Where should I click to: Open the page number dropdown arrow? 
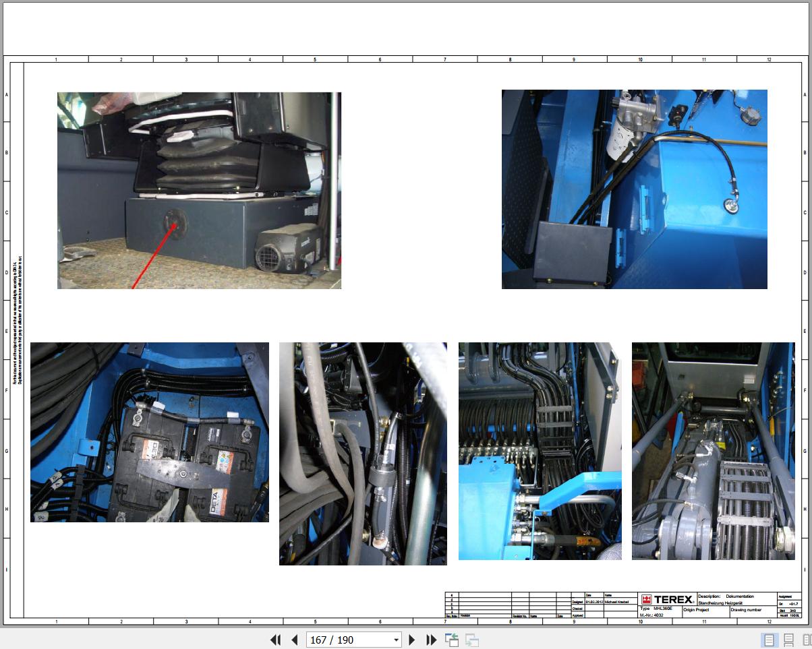[x=396, y=640]
